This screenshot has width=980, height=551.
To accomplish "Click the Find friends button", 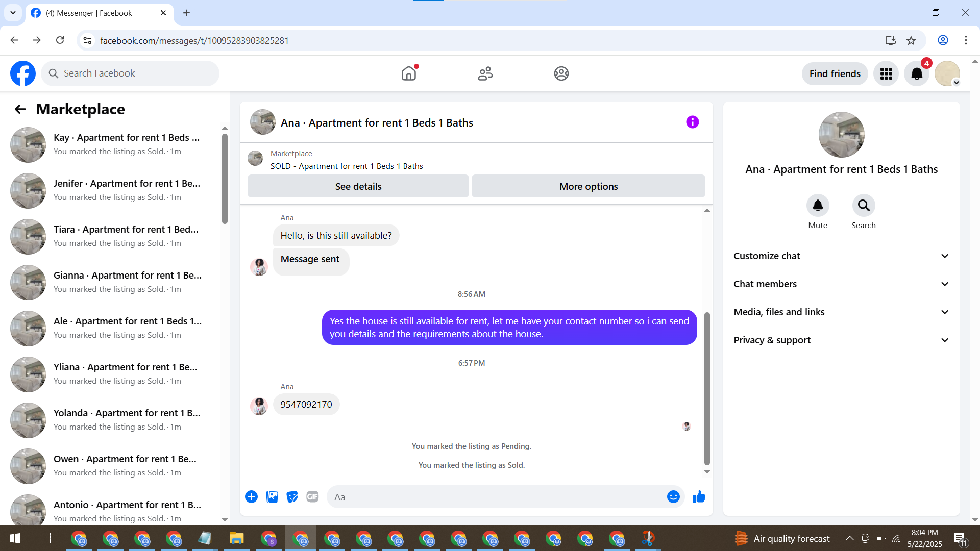I will 835,74.
